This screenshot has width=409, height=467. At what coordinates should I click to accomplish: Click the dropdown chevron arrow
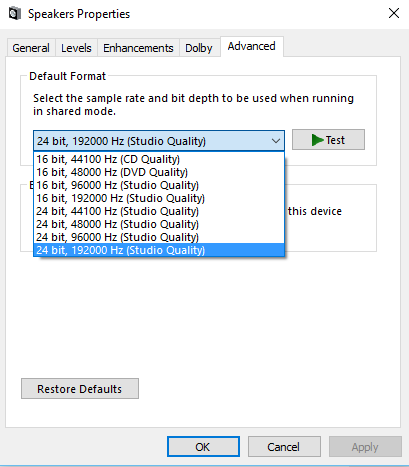pyautogui.click(x=276, y=141)
